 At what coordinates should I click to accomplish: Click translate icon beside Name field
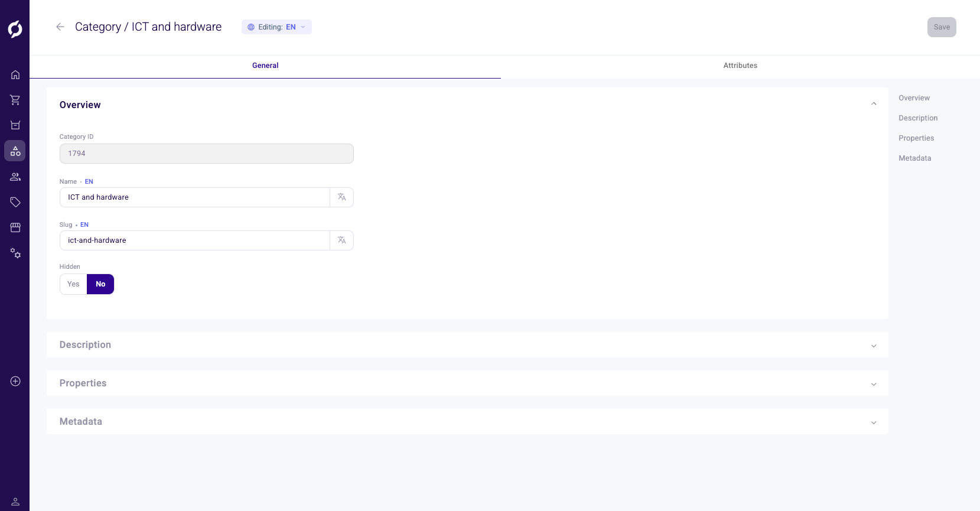(x=341, y=197)
